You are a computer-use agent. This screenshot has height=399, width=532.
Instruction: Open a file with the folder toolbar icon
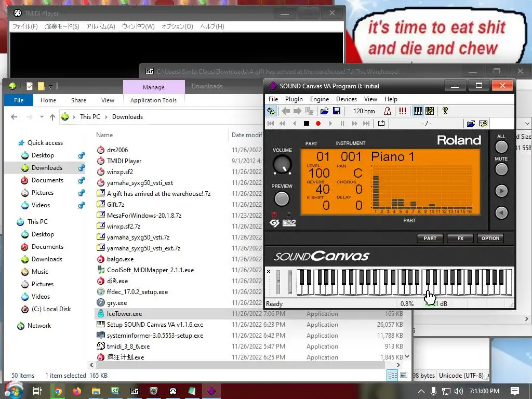[324, 111]
